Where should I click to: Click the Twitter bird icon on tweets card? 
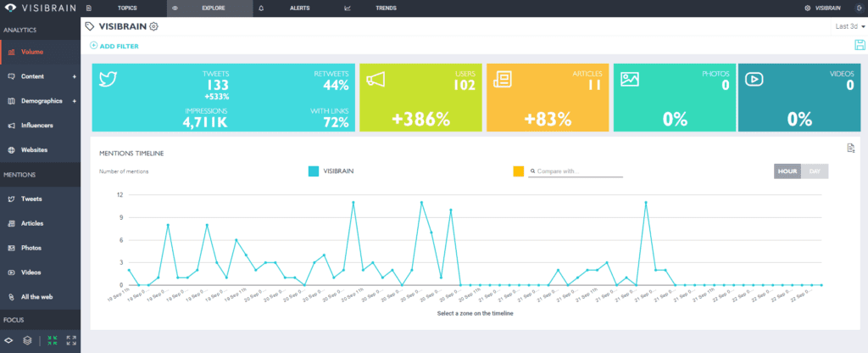(x=106, y=78)
